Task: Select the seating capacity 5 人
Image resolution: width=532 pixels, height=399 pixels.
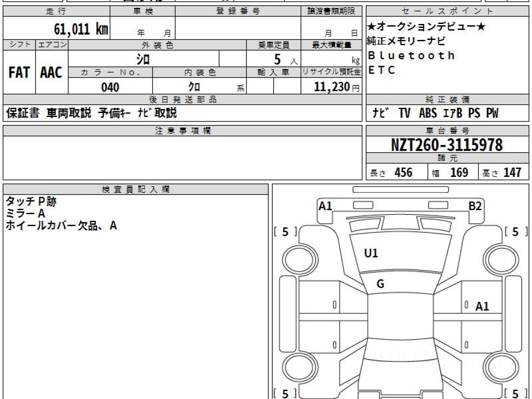Action: (285, 59)
